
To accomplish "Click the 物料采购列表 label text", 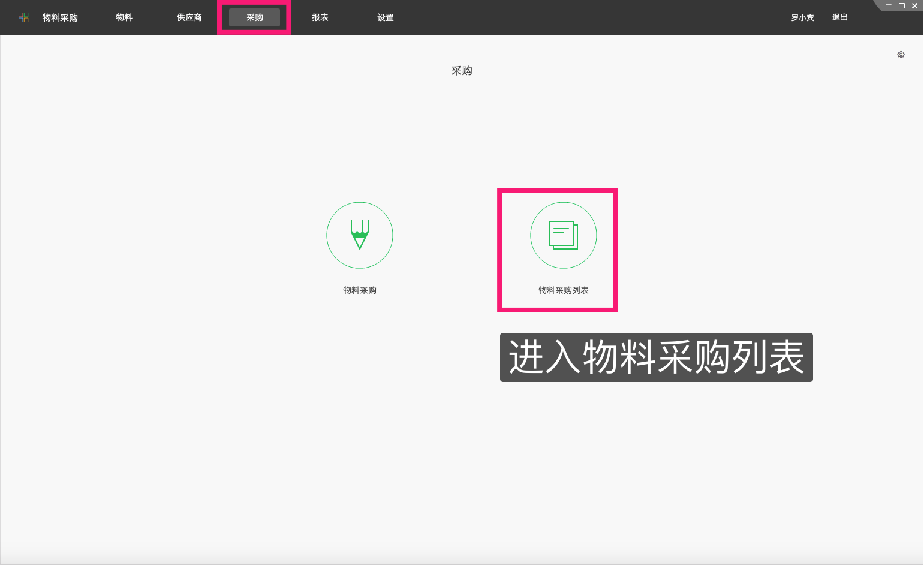I will click(563, 290).
